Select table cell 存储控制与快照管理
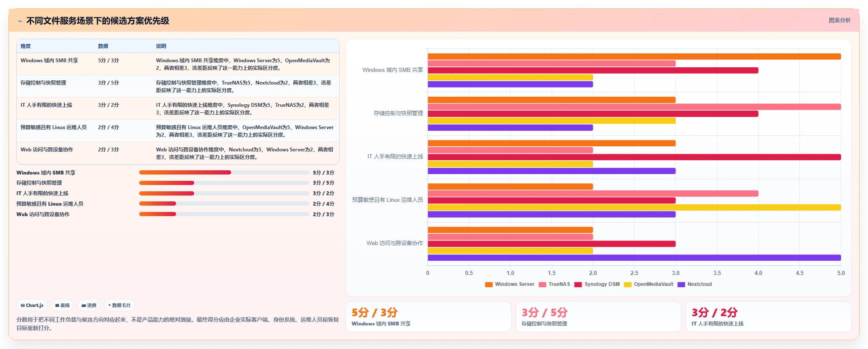 point(43,83)
